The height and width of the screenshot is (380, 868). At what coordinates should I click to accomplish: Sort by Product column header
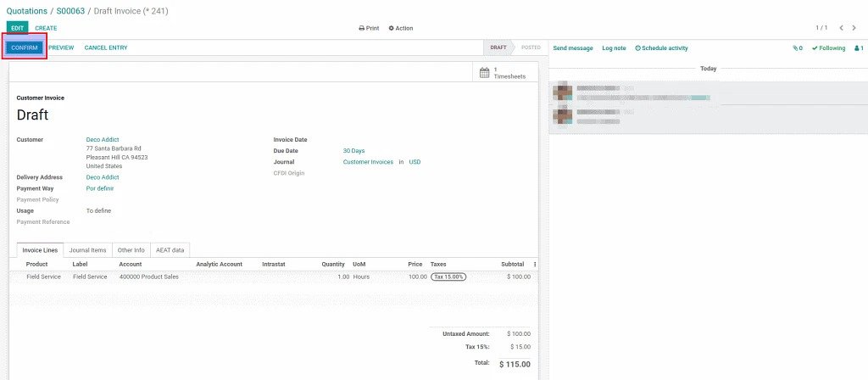37,265
